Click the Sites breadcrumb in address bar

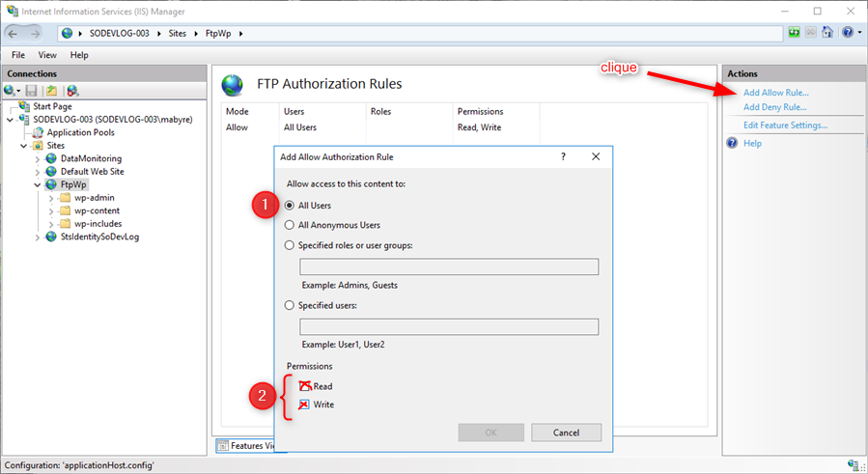tap(177, 33)
